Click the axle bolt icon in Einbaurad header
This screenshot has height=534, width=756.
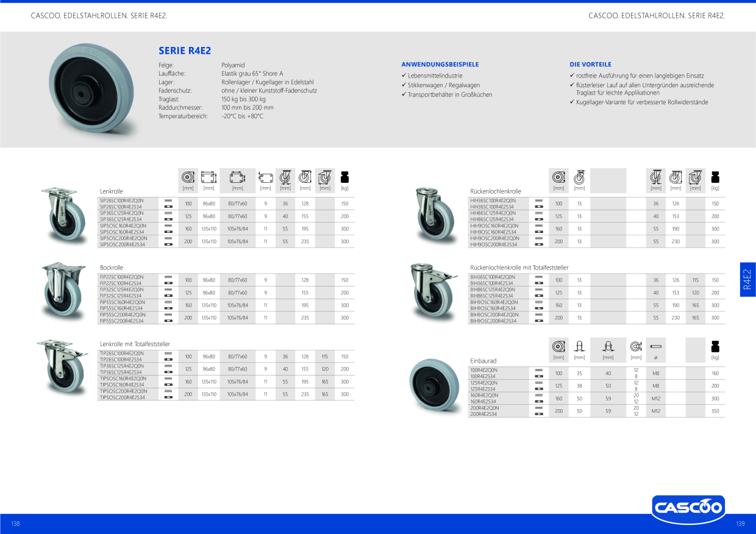click(x=657, y=346)
